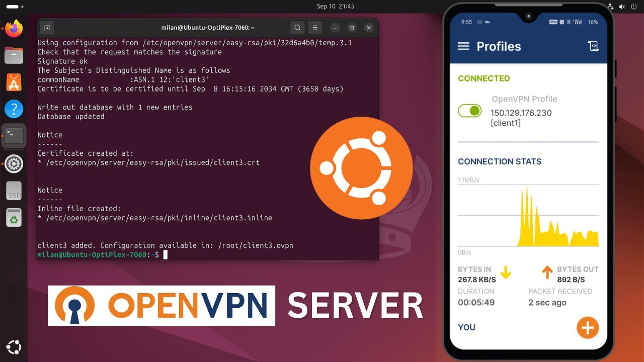Image resolution: width=644 pixels, height=362 pixels.
Task: Open Settings gear in the dock
Action: pyautogui.click(x=14, y=164)
